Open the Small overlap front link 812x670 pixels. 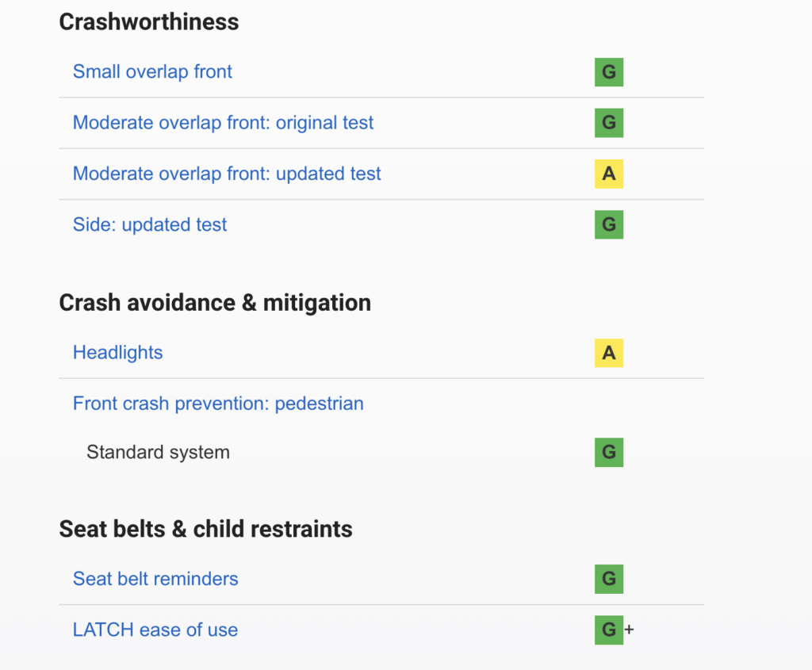(152, 72)
